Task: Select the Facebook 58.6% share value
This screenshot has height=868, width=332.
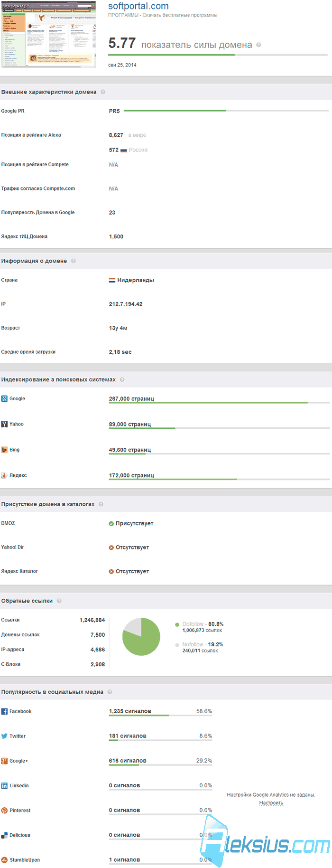Action: tap(204, 711)
